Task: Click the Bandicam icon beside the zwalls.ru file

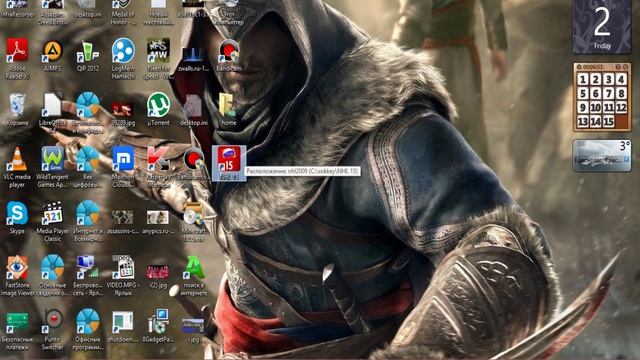Action: pyautogui.click(x=229, y=51)
